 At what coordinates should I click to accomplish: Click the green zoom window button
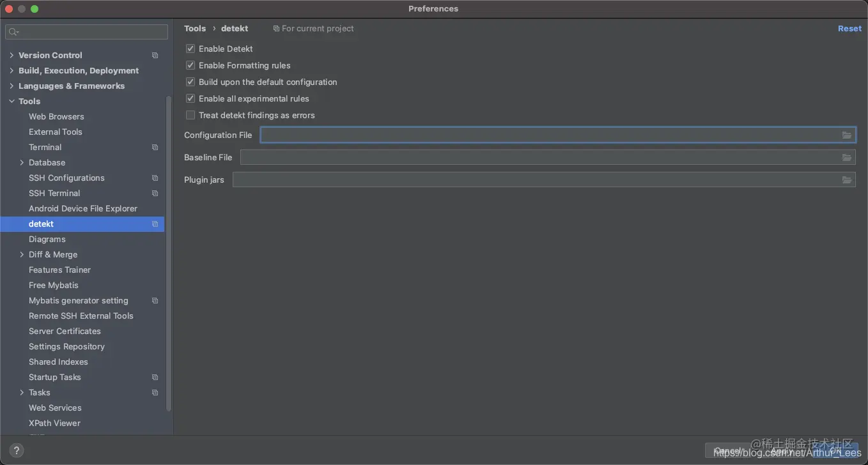pyautogui.click(x=35, y=9)
